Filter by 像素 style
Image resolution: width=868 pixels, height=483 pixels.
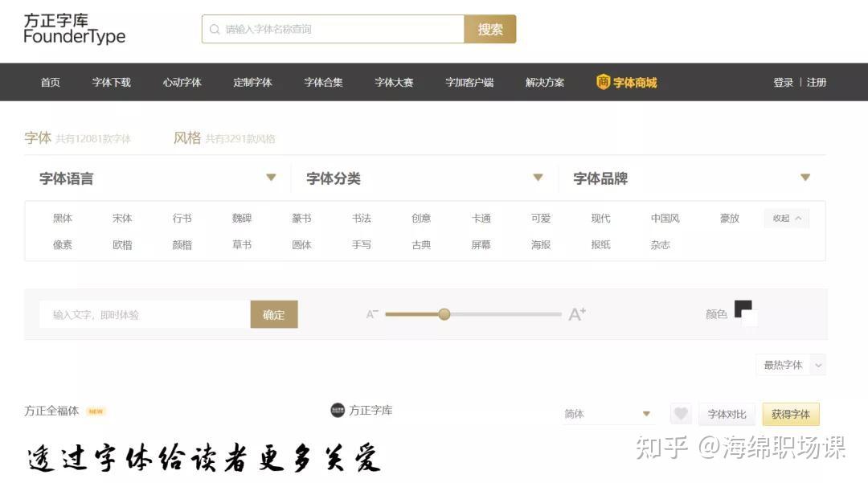pyautogui.click(x=63, y=244)
